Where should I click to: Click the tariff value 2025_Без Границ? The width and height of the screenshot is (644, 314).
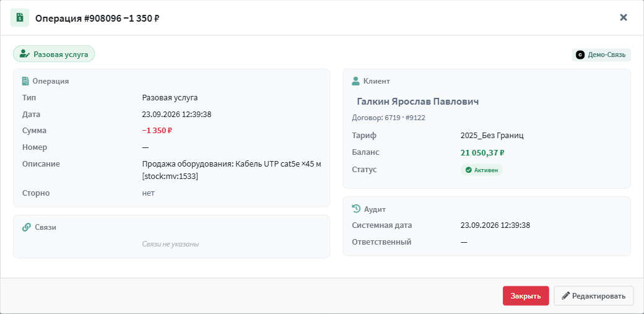492,136
